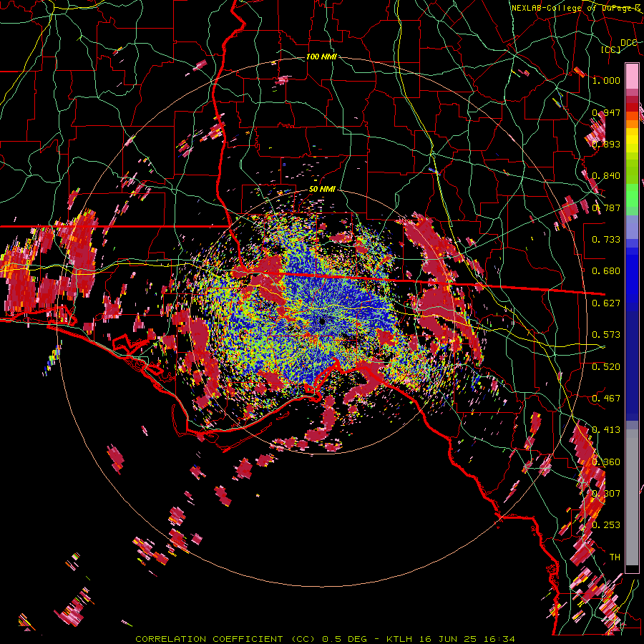Screen dimensions: 644x644
Task: Click the 0.680 value on the color scale
Action: pyautogui.click(x=606, y=271)
